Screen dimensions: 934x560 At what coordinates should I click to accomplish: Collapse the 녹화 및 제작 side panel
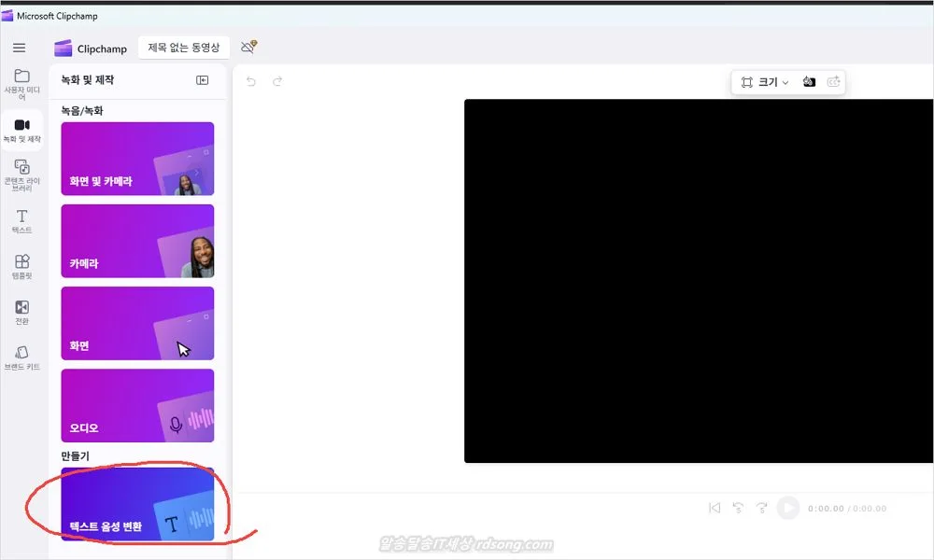click(x=202, y=80)
